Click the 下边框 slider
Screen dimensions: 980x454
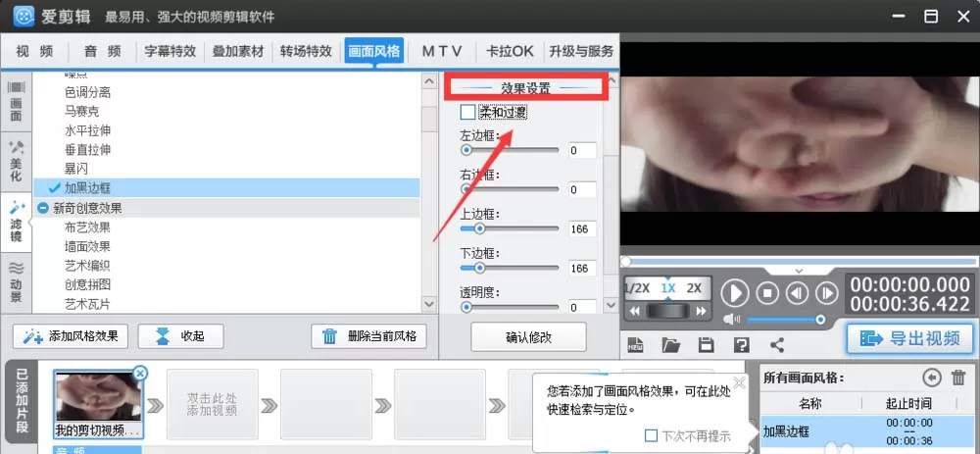point(510,269)
